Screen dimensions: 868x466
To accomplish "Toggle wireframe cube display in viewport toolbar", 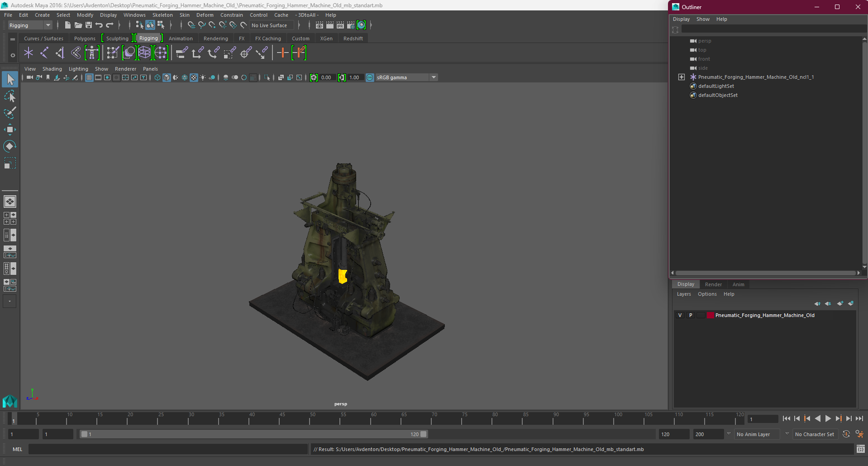I will tap(157, 77).
